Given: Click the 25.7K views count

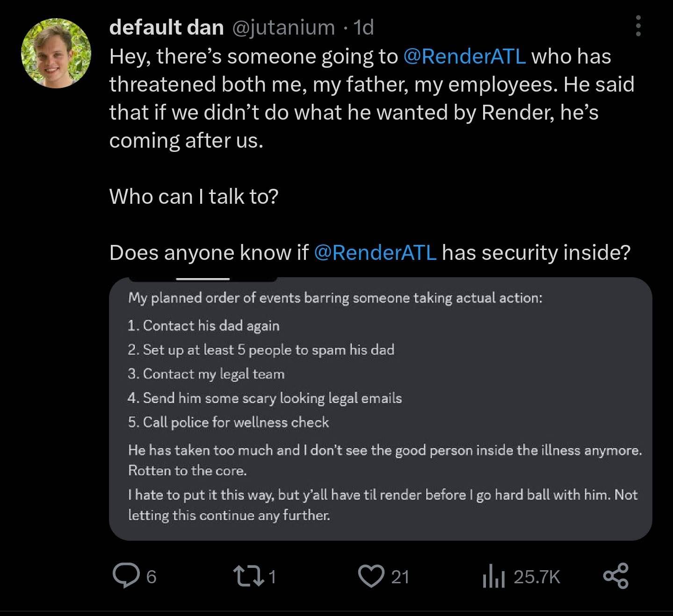Looking at the screenshot, I should tap(537, 577).
